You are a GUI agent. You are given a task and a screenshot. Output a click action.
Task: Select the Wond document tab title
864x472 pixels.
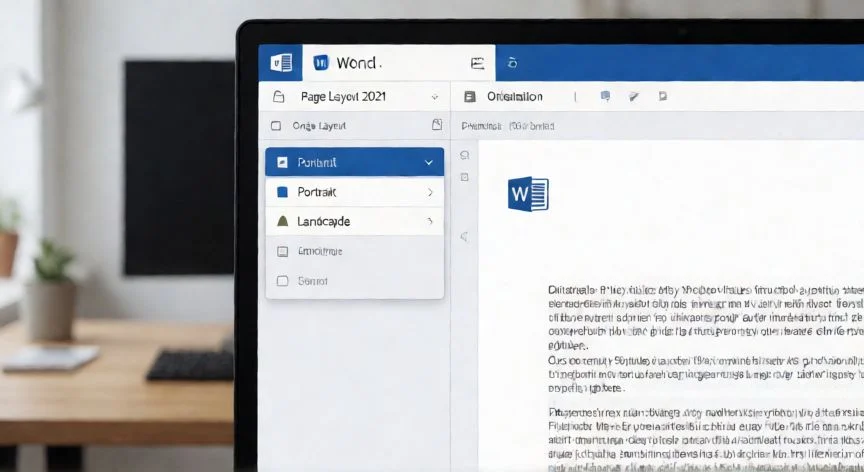click(358, 63)
